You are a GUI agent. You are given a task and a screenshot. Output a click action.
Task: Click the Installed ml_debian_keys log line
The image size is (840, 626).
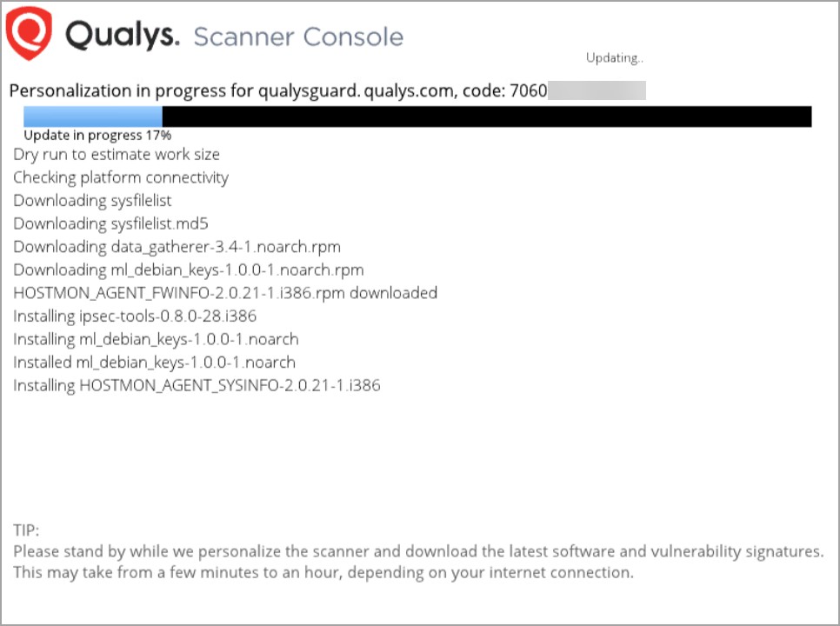click(154, 362)
